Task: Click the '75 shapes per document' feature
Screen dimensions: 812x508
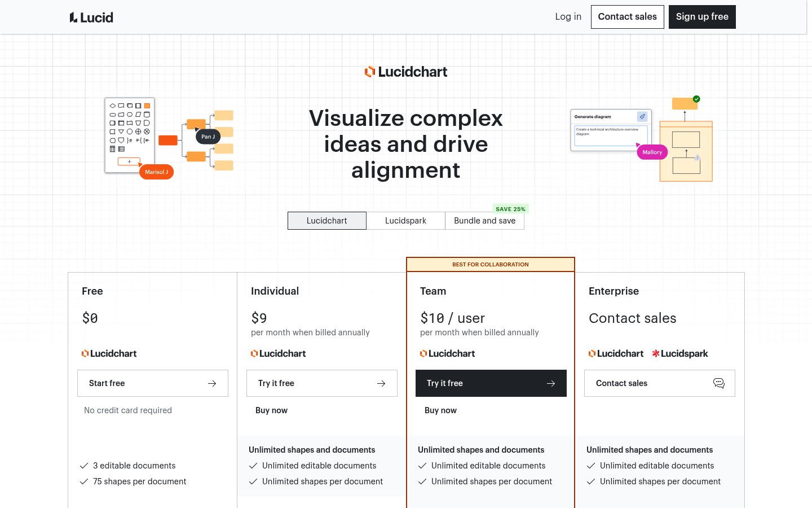Action: click(139, 481)
